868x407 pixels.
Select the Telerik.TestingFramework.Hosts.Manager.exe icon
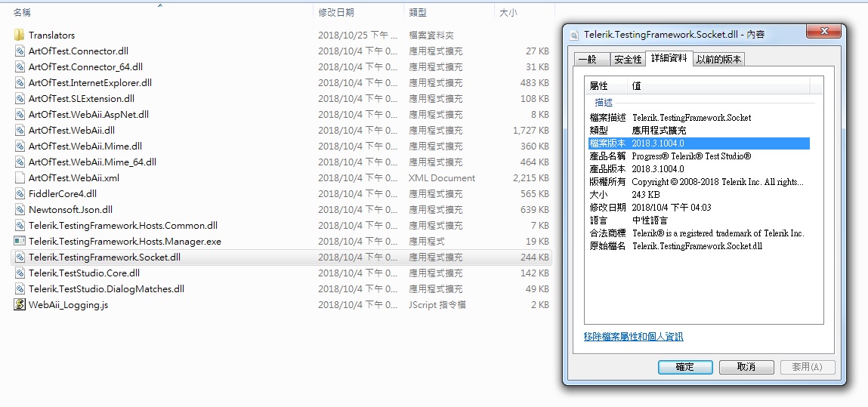pyautogui.click(x=20, y=242)
